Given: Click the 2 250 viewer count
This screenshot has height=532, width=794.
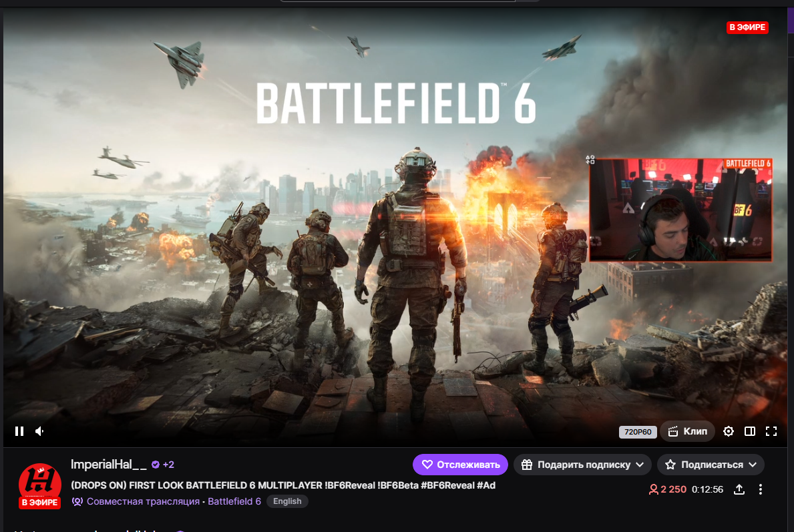Looking at the screenshot, I should coord(667,489).
